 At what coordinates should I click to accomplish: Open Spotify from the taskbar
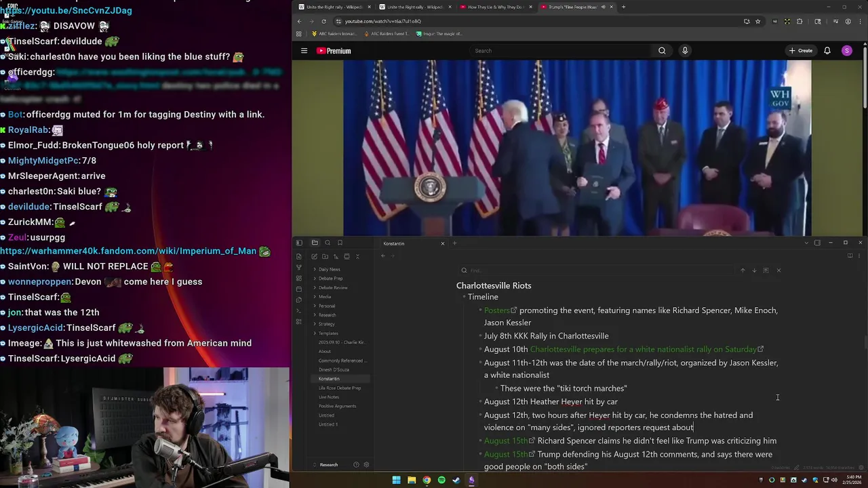tap(441, 480)
